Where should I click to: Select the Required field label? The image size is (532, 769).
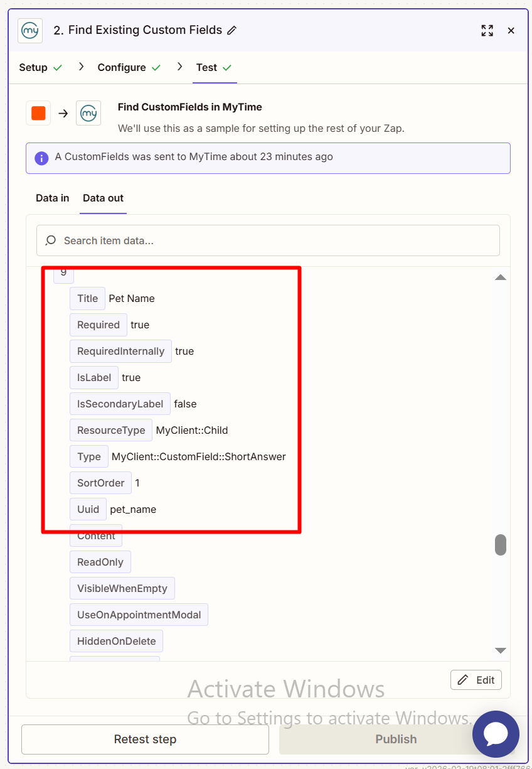tap(98, 325)
